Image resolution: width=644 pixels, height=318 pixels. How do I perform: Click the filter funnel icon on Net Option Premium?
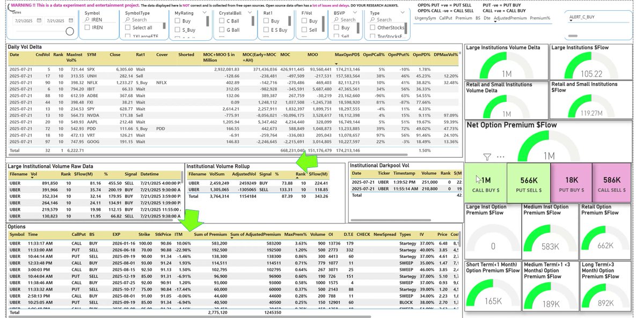[x=487, y=157]
